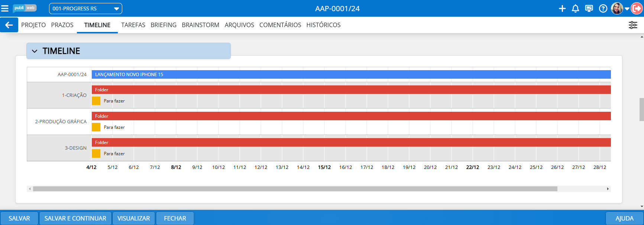This screenshot has width=644, height=225.
Task: Open the BRIEFING tab
Action: pos(164,25)
